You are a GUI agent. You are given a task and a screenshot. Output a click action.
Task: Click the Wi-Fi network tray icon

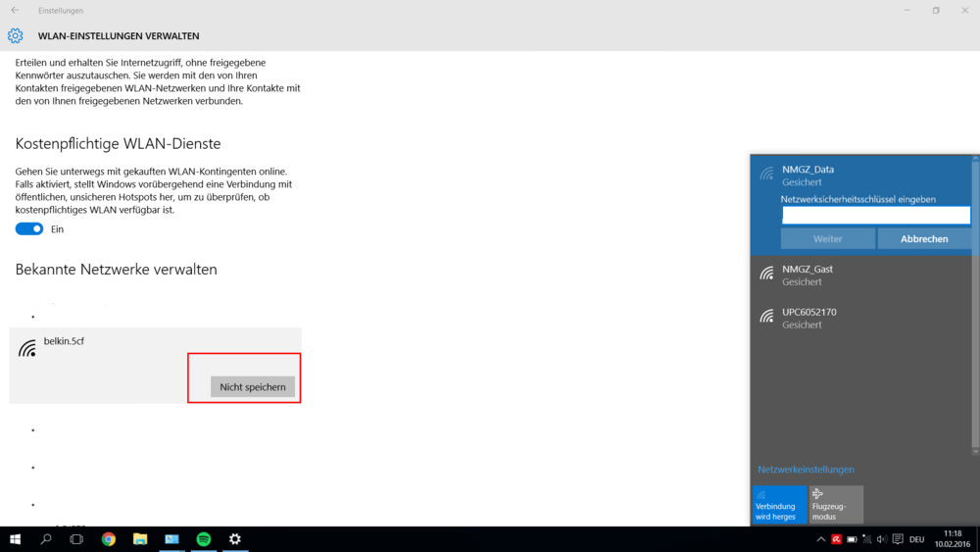[867, 539]
